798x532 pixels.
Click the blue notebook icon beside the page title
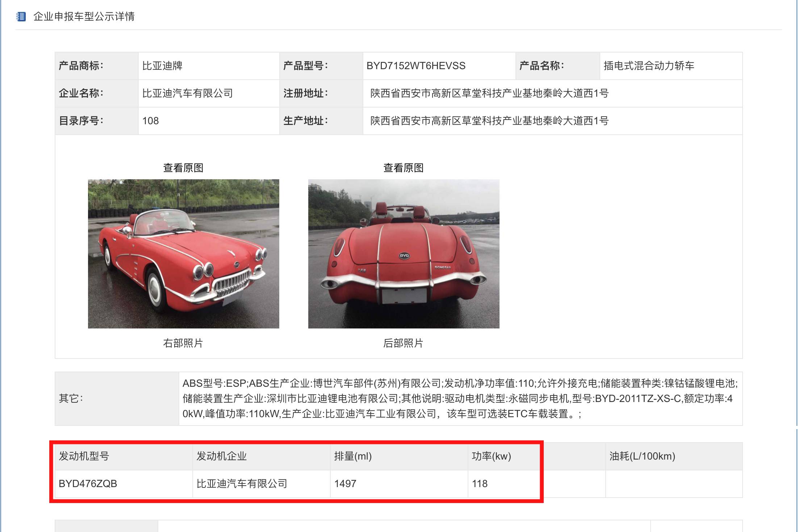coord(21,17)
